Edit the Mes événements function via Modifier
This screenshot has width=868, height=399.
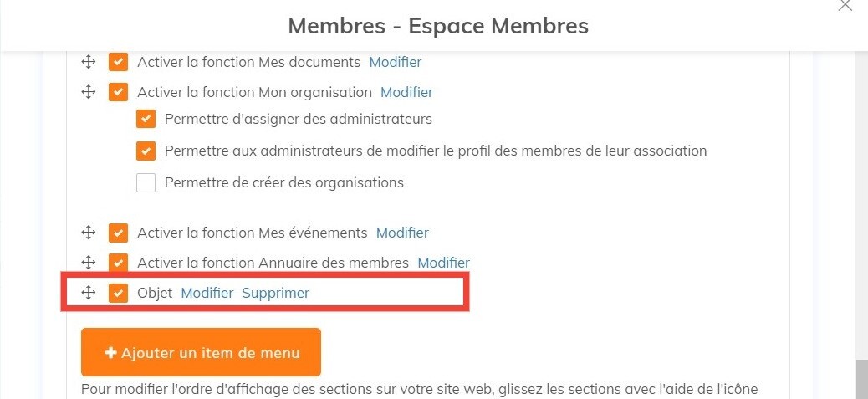click(x=402, y=233)
